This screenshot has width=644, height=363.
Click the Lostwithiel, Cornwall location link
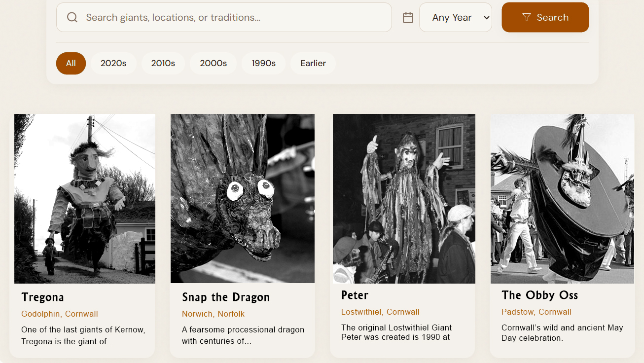[380, 312]
